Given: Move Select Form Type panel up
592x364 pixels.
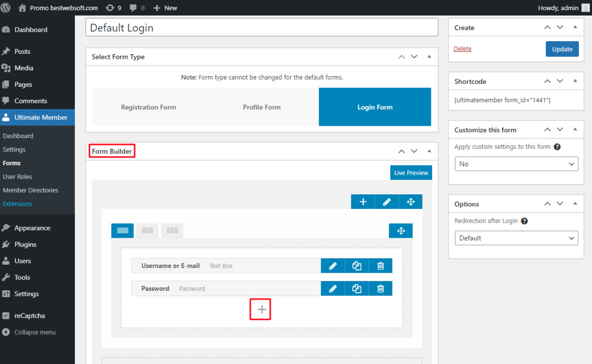Looking at the screenshot, I should pyautogui.click(x=401, y=57).
